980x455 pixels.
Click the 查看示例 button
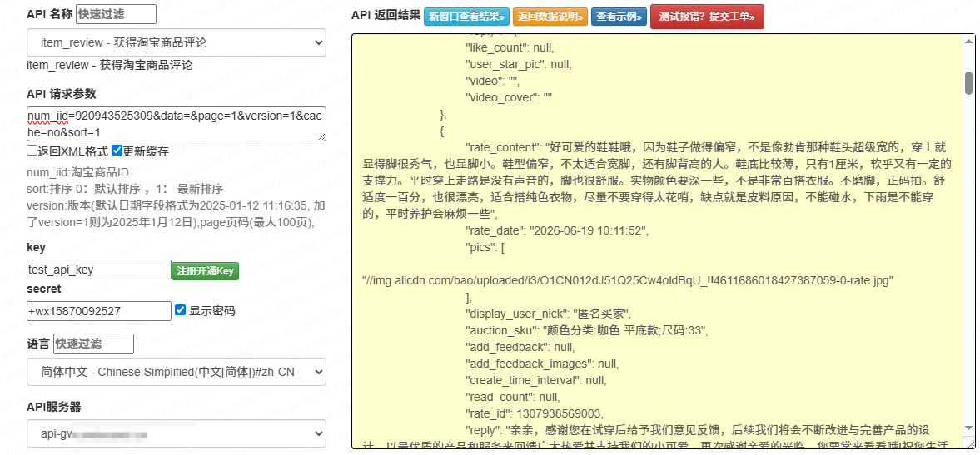pyautogui.click(x=619, y=17)
